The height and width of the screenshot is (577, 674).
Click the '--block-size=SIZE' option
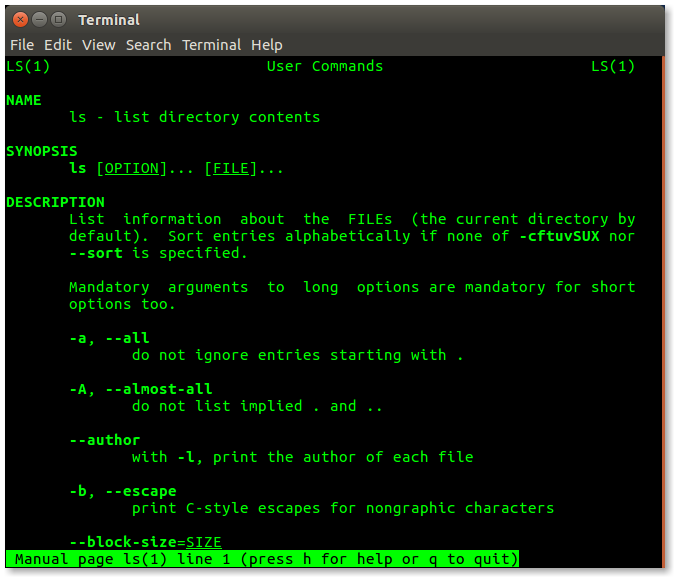click(x=145, y=542)
